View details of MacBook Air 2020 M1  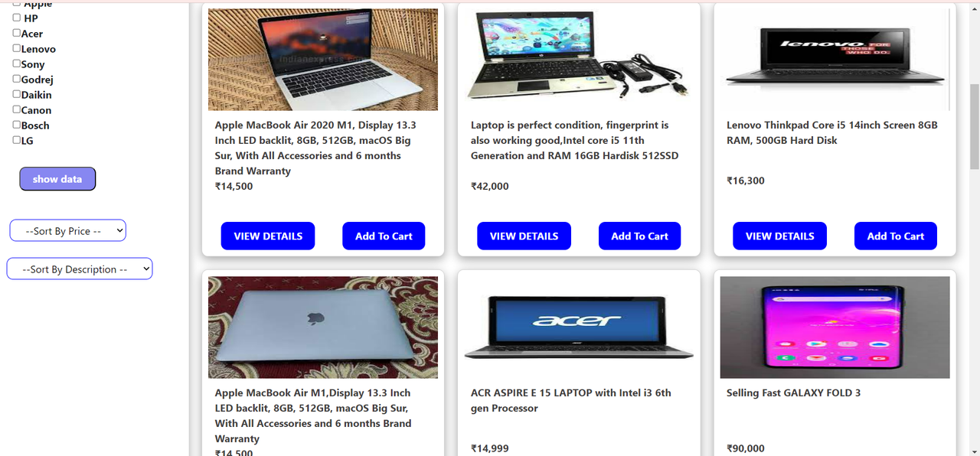(268, 236)
